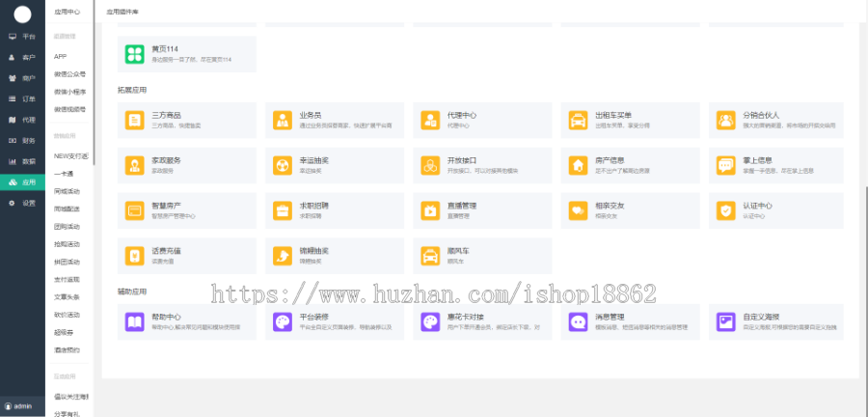
Task: Open the 平台装修 purple palette icon
Action: click(x=283, y=321)
